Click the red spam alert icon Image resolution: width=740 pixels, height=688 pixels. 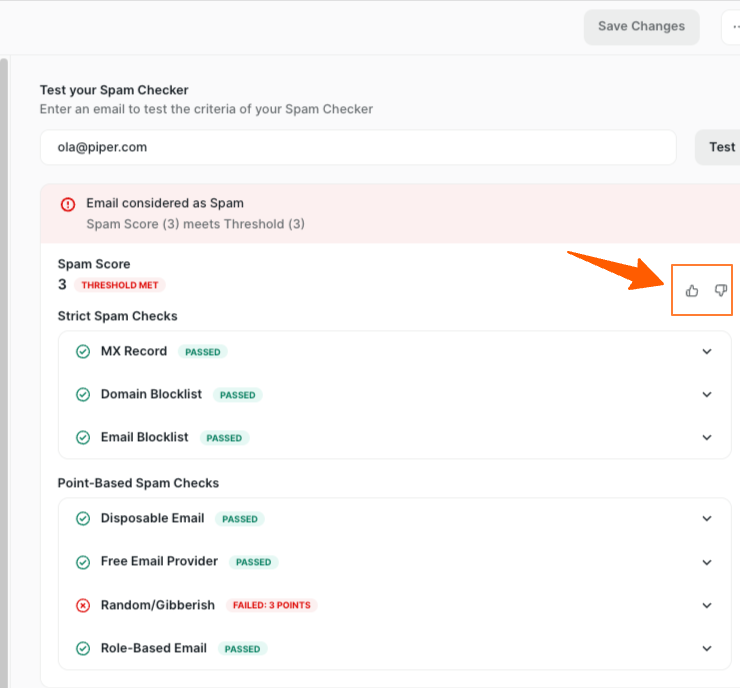[x=68, y=204]
